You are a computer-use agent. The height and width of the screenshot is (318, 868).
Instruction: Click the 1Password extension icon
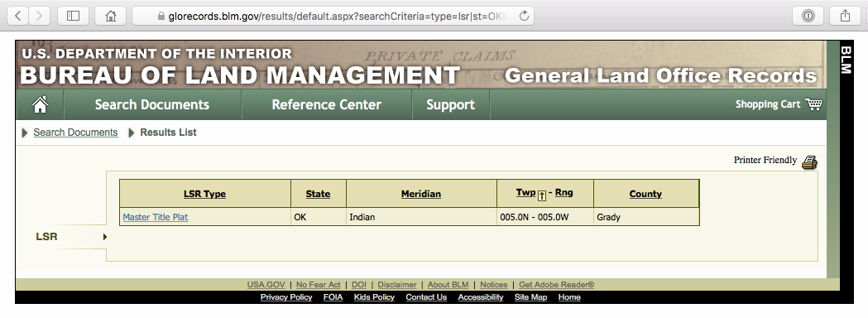808,16
